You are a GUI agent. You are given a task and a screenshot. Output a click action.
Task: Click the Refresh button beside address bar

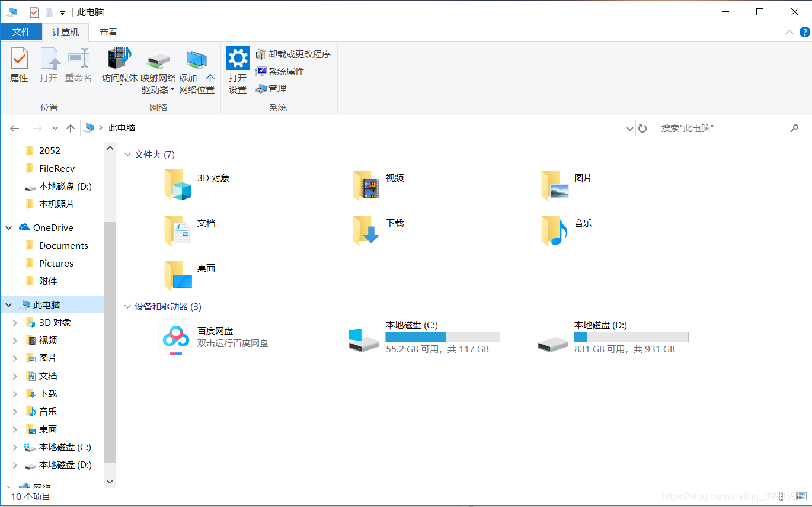pyautogui.click(x=642, y=128)
